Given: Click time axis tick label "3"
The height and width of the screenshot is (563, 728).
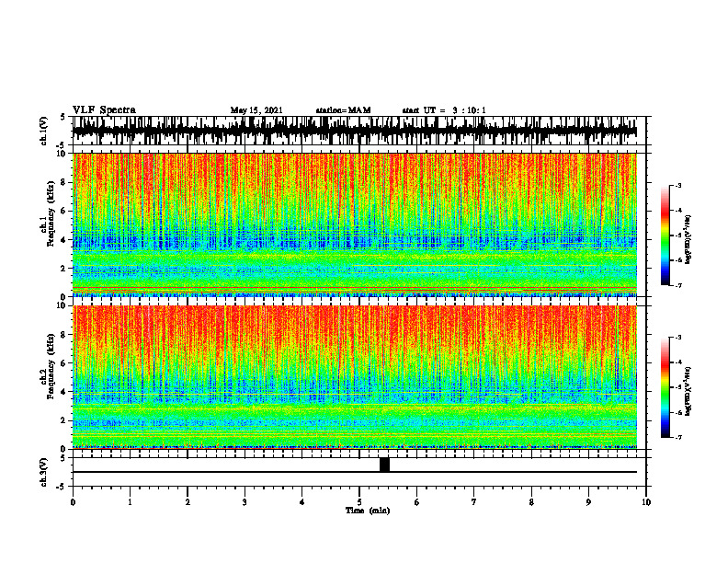Looking at the screenshot, I should 245,502.
